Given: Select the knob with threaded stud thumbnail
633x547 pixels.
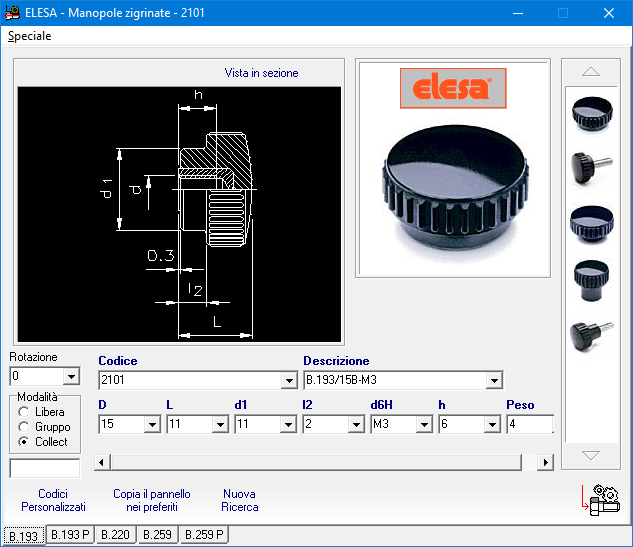Looking at the screenshot, I should point(592,168).
